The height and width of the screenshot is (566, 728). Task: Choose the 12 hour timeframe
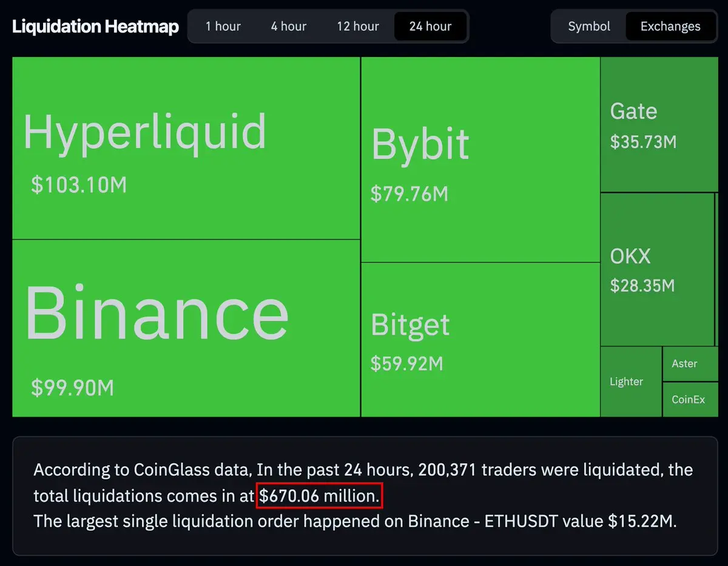click(358, 26)
